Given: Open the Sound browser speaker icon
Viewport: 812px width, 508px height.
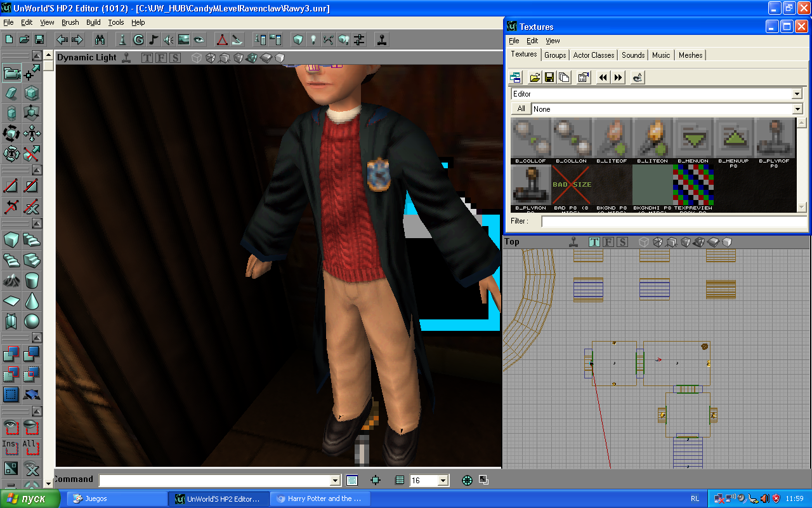Looking at the screenshot, I should tap(169, 39).
